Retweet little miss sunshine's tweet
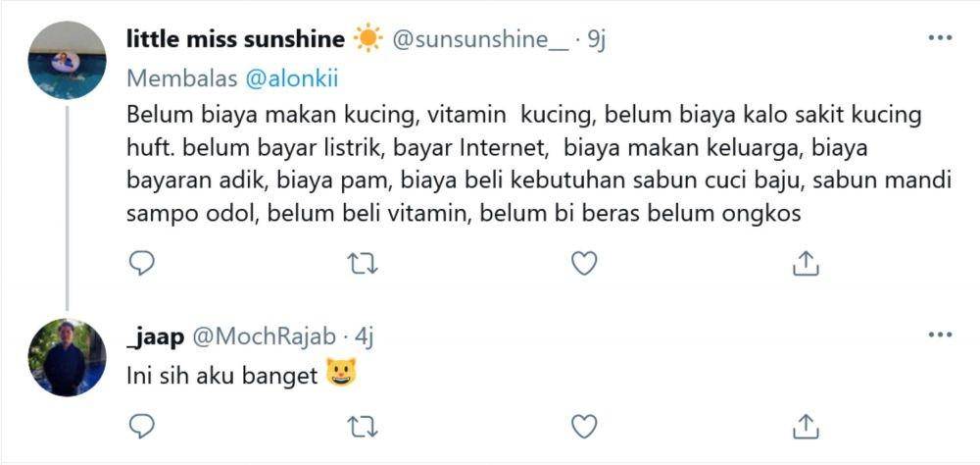This screenshot has height=465, width=980. pyautogui.click(x=363, y=264)
